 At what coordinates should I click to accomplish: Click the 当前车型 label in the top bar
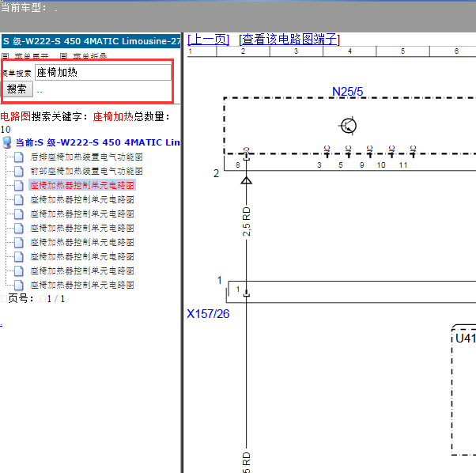[24, 7]
